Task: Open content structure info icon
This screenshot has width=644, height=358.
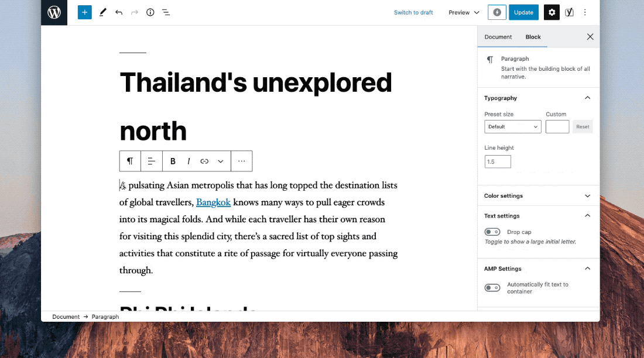Action: click(150, 12)
